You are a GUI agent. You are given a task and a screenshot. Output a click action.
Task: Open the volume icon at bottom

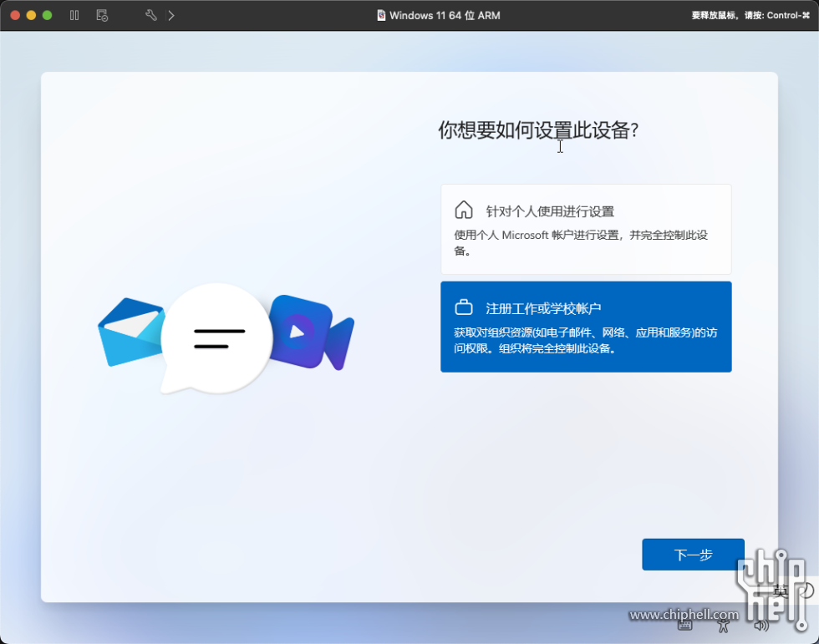click(x=761, y=626)
